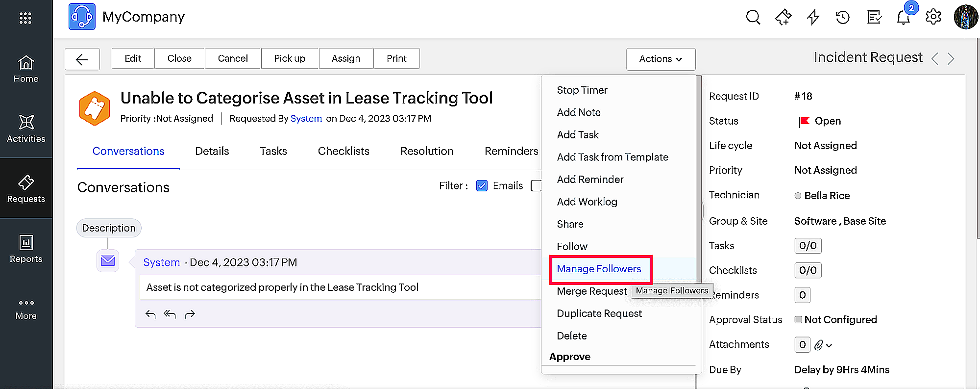This screenshot has height=389, width=980.
Task: Switch to the Resolution tab
Action: 426,151
